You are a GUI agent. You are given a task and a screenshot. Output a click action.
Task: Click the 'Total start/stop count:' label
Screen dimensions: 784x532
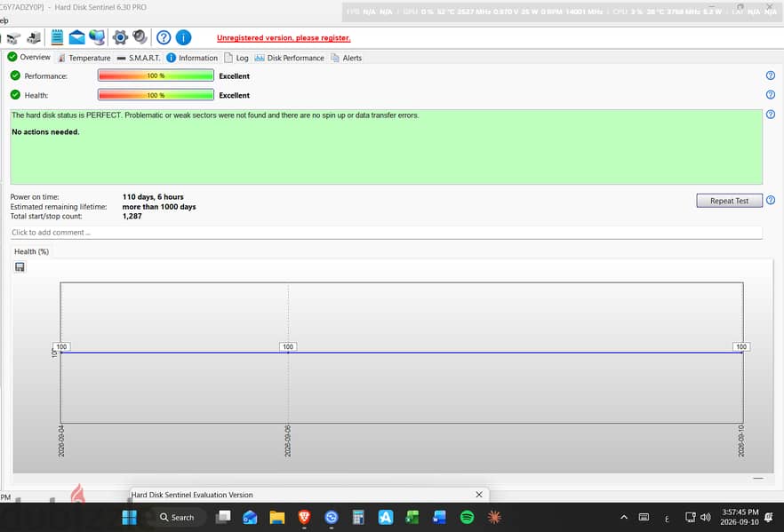(x=46, y=216)
